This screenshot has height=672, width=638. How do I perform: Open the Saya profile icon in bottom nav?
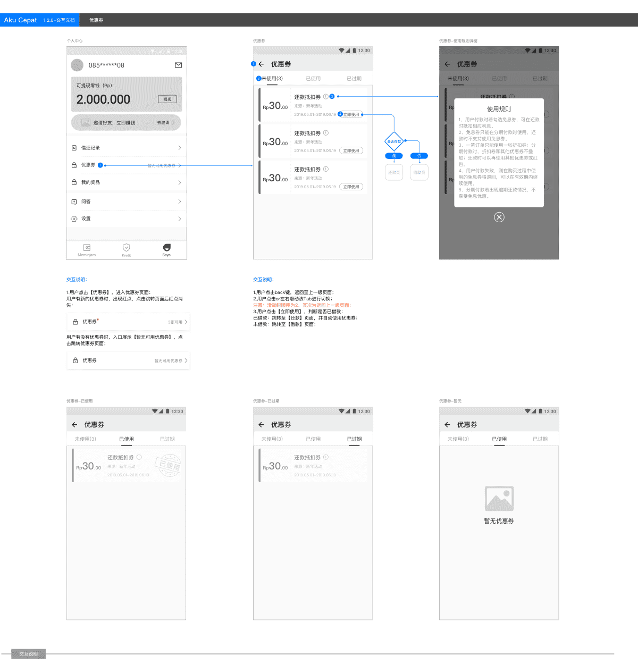click(x=166, y=248)
